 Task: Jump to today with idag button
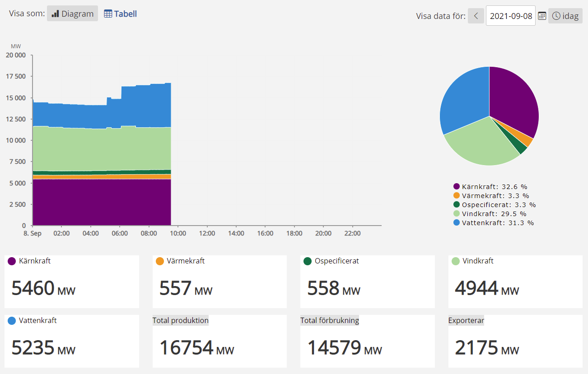point(565,16)
